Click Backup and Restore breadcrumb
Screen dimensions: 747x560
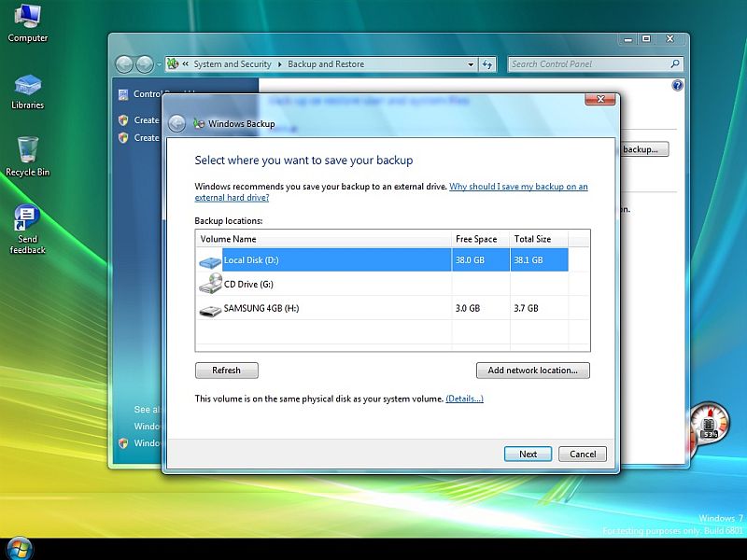(x=326, y=63)
